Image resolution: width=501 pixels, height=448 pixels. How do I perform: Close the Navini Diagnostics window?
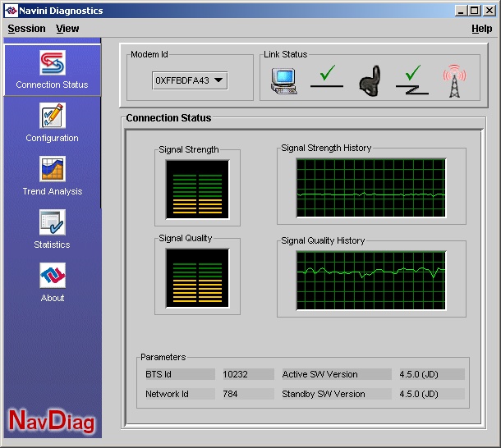pyautogui.click(x=490, y=11)
